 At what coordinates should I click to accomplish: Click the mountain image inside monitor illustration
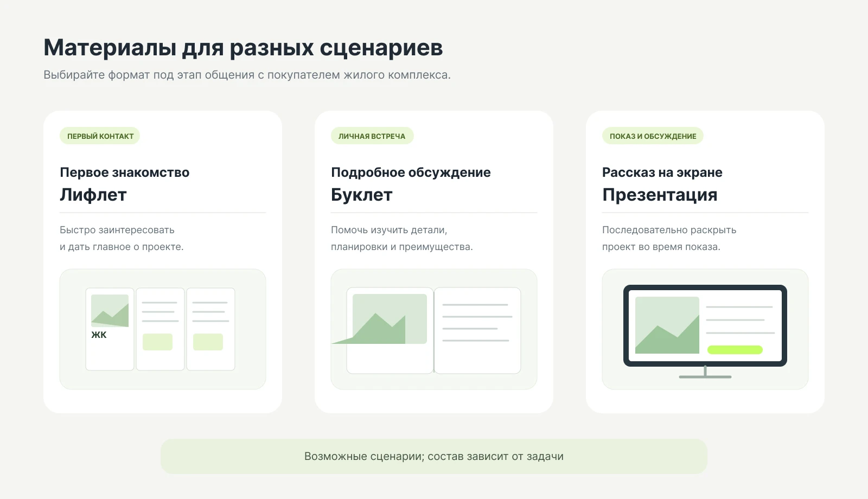click(667, 325)
